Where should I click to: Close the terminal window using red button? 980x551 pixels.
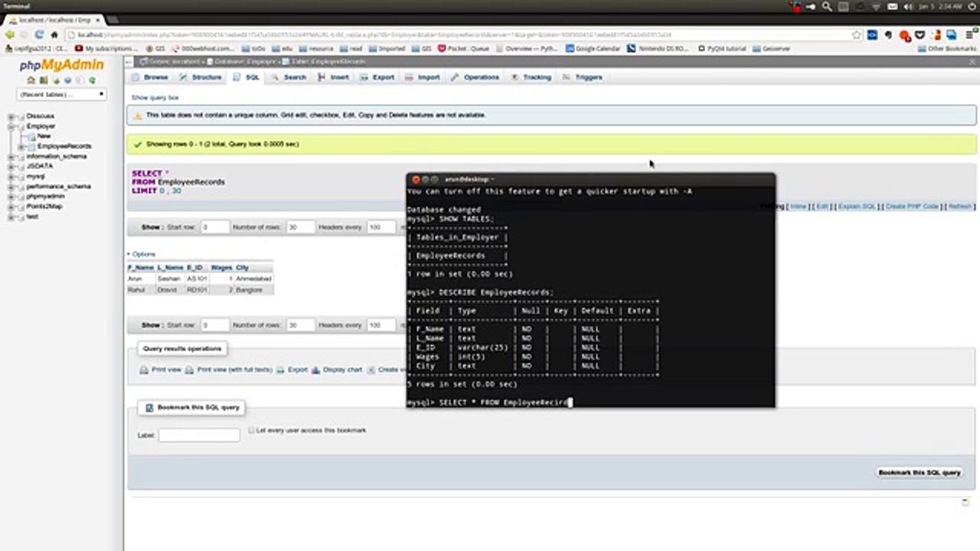coord(416,179)
